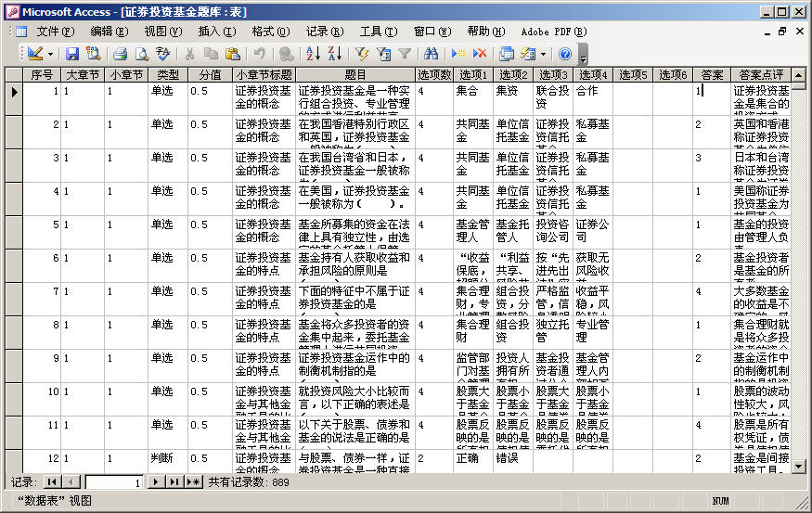Click scrollbar down arrow of the datasheet
This screenshot has width=812, height=513.
[798, 467]
